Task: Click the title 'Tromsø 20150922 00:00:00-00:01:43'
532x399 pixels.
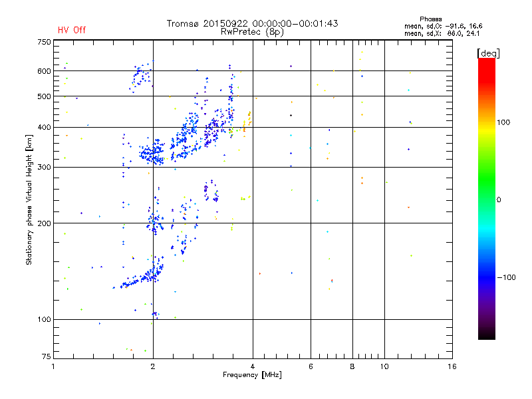Action: point(252,23)
